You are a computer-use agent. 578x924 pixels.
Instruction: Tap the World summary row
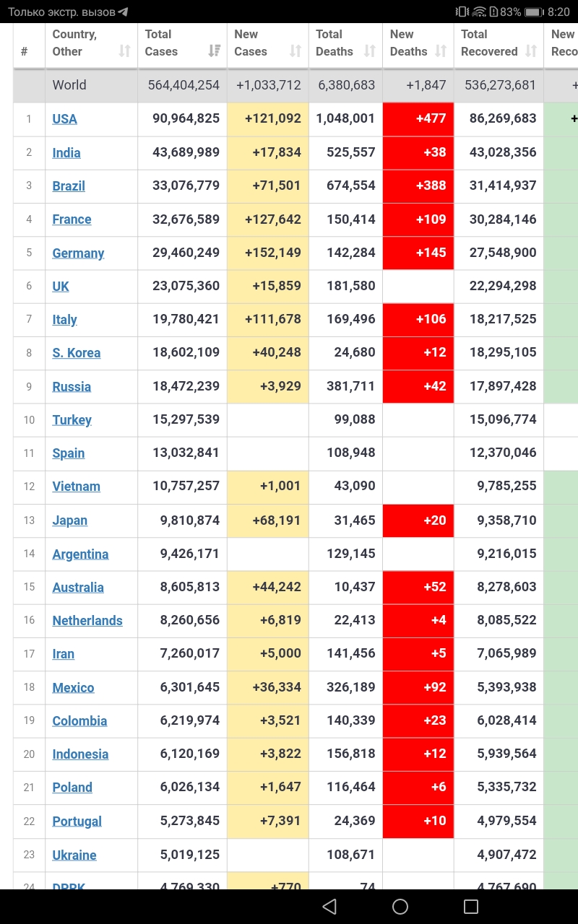pyautogui.click(x=296, y=85)
